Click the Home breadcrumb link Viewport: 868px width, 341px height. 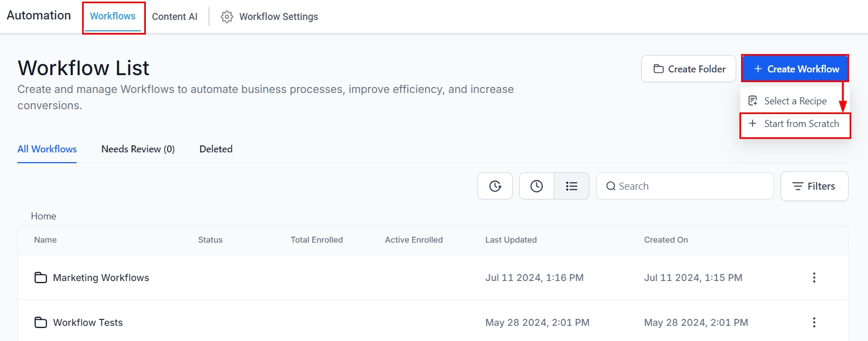click(43, 216)
